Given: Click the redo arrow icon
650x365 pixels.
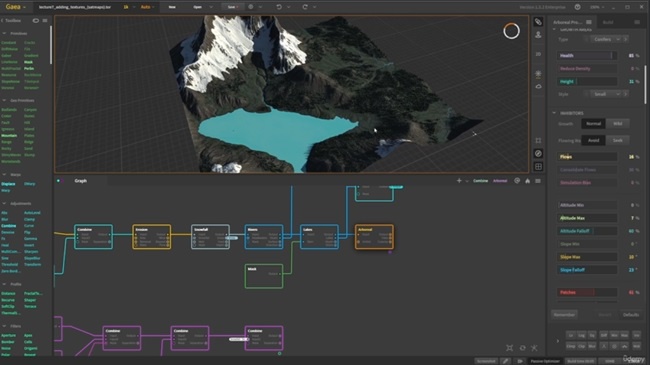Looking at the screenshot, I should tap(305, 7).
